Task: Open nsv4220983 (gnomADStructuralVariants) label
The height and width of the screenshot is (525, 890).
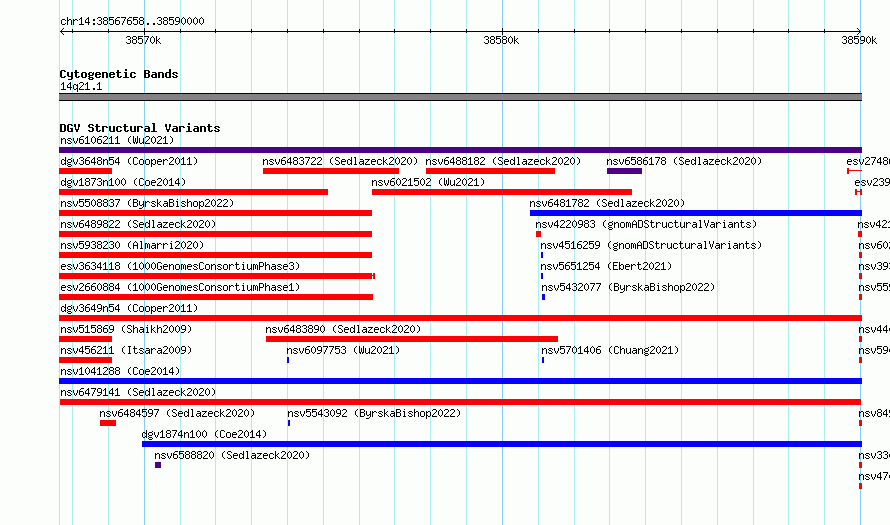Action: pos(646,224)
